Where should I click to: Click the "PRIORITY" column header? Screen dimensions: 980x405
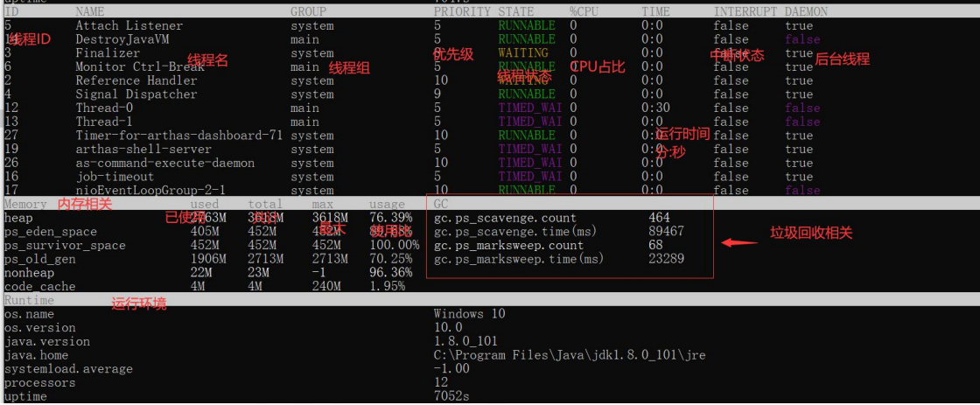[x=463, y=11]
